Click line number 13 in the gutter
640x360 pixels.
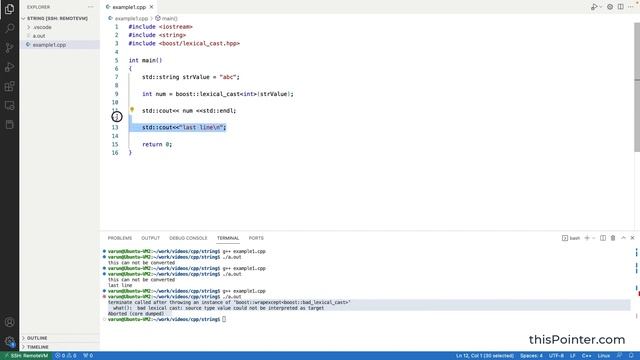click(115, 127)
